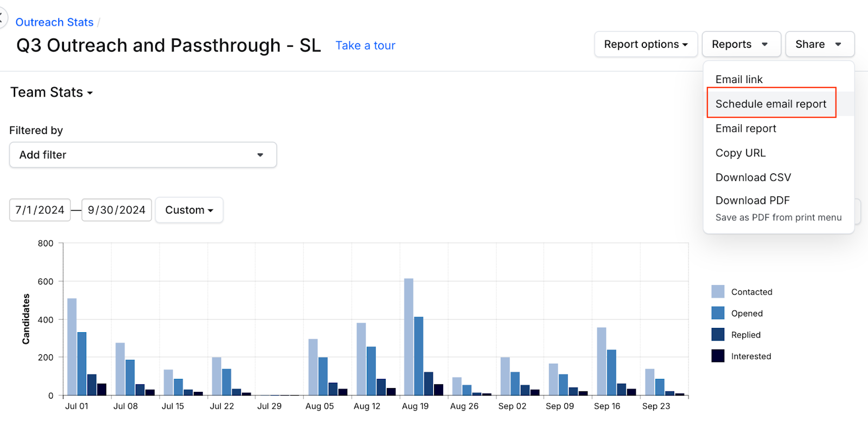Open the Custom date range dropdown

coord(189,210)
